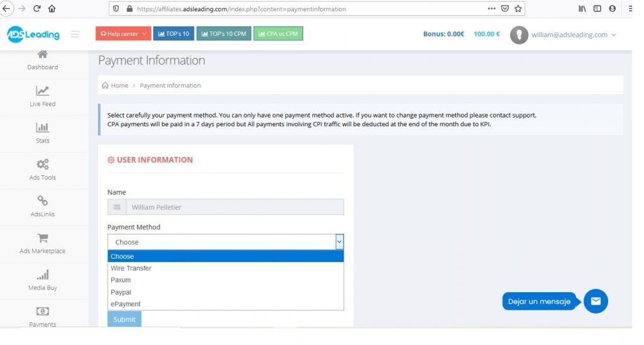Open Payments in the sidebar
Viewport: 644px width, 345px height.
click(x=43, y=317)
